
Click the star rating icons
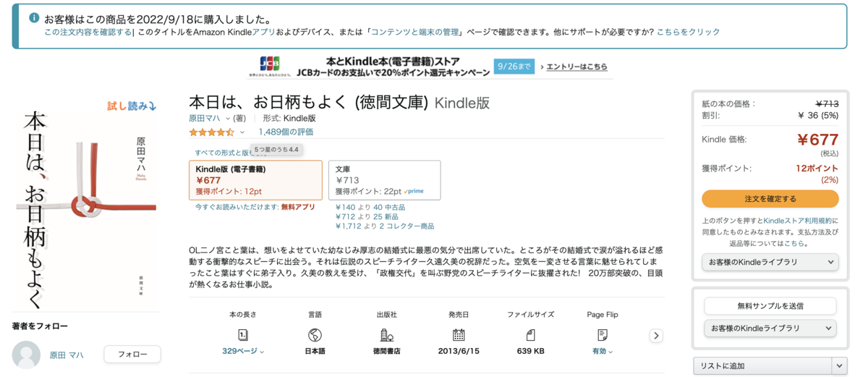tap(212, 132)
